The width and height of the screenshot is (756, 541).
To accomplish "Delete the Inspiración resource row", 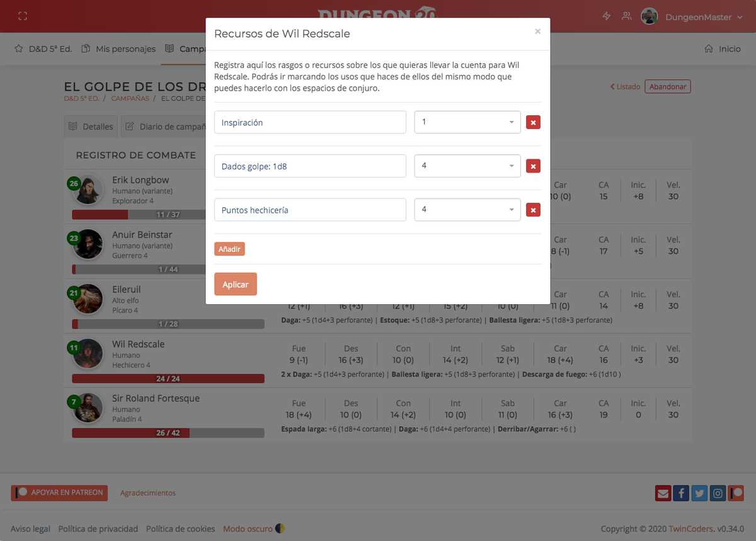I will click(533, 123).
